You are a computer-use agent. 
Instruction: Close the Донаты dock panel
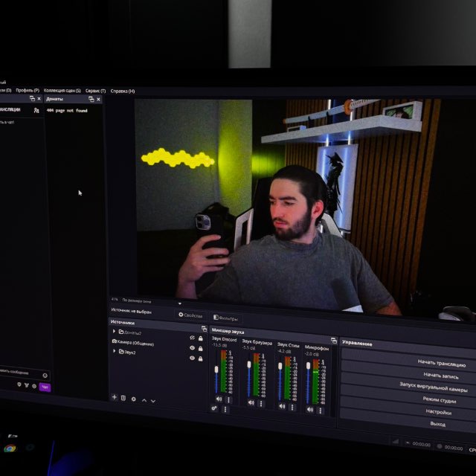coord(98,99)
